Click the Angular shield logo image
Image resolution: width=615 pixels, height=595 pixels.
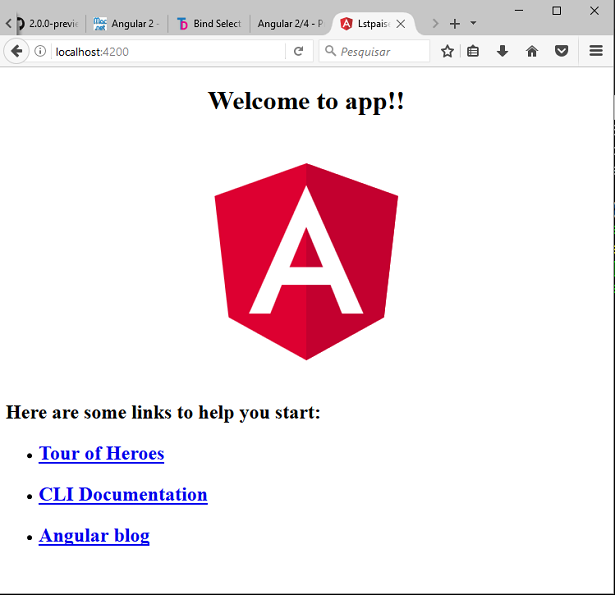click(x=306, y=262)
